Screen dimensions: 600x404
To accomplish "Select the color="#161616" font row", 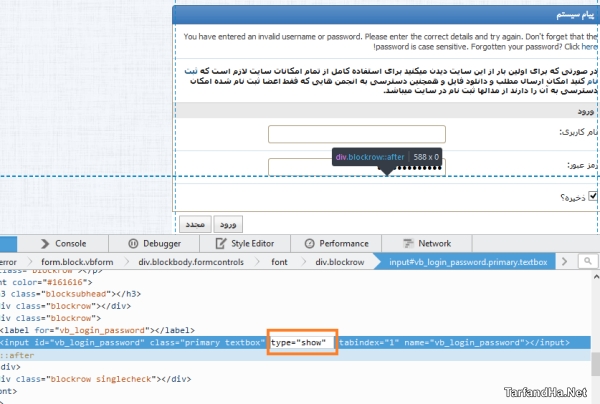I will (46, 282).
